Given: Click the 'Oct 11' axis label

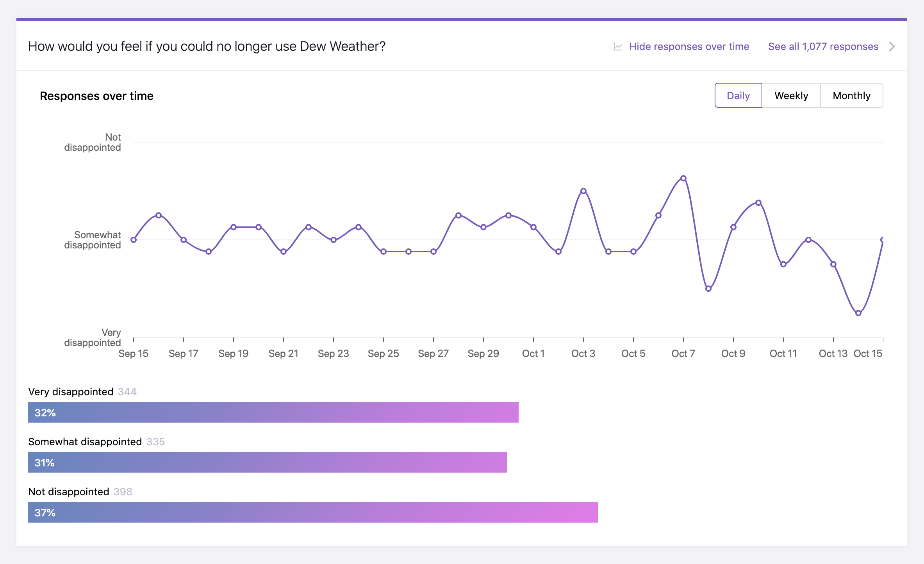Looking at the screenshot, I should 783,353.
